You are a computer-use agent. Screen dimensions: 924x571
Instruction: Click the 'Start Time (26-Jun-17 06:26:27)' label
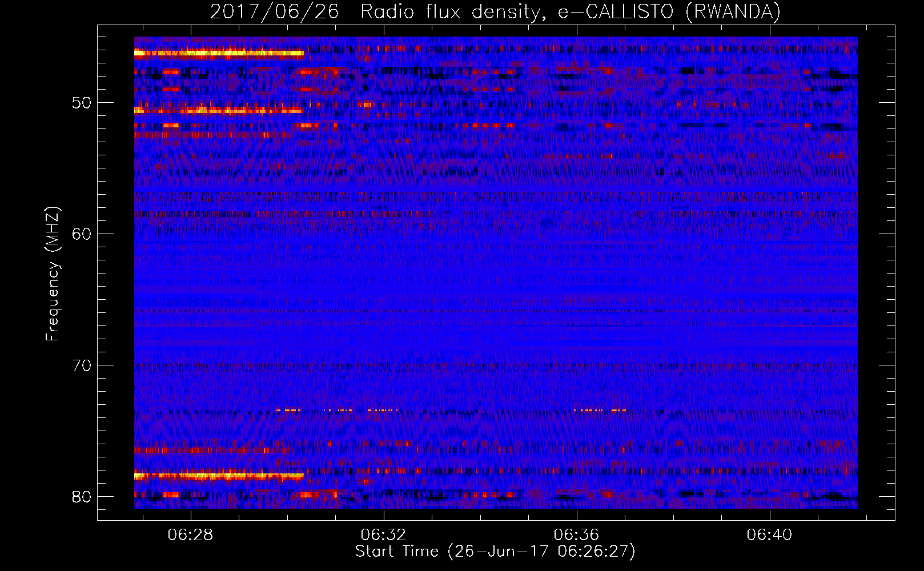pyautogui.click(x=495, y=552)
